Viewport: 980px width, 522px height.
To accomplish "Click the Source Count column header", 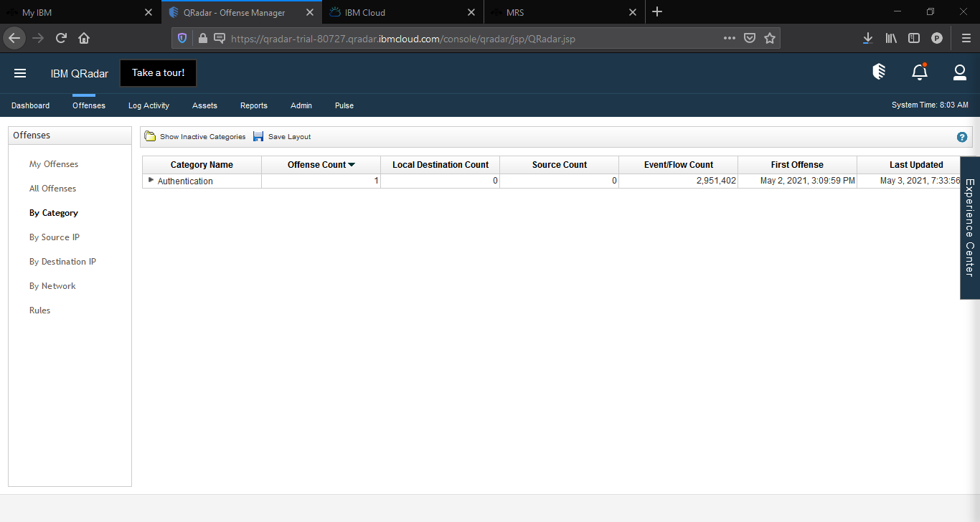I will tap(560, 165).
